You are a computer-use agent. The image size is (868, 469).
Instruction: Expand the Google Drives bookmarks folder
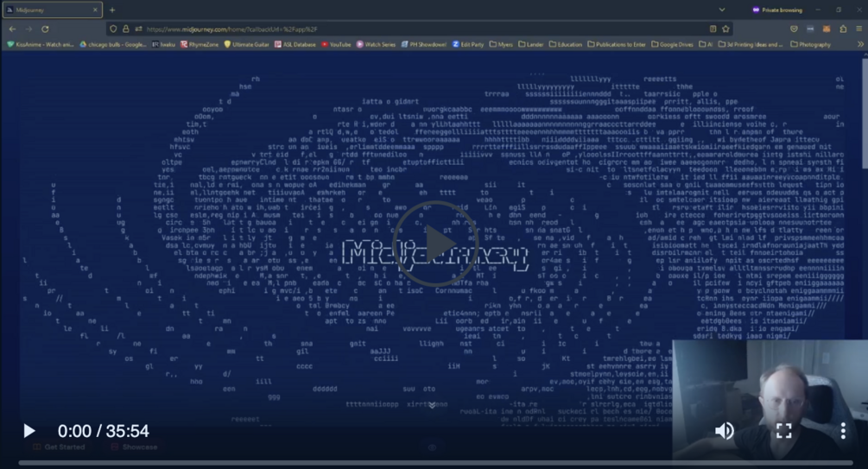pyautogui.click(x=672, y=44)
